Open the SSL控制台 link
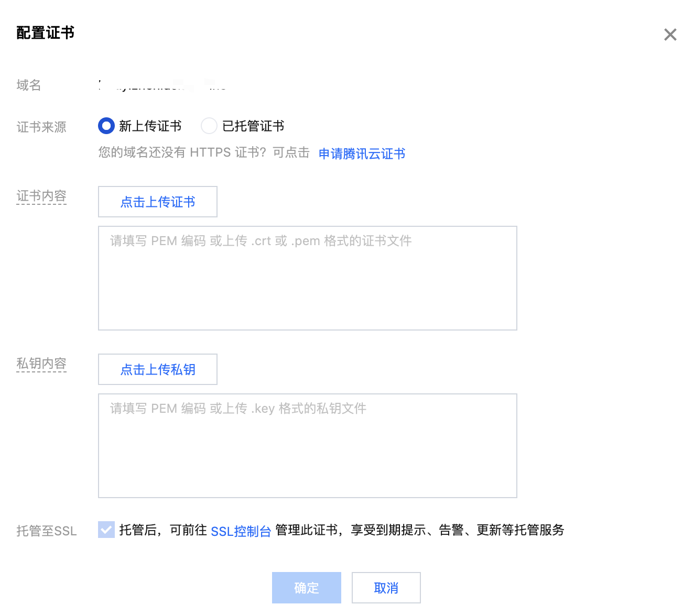This screenshot has width=694, height=616. click(x=241, y=531)
